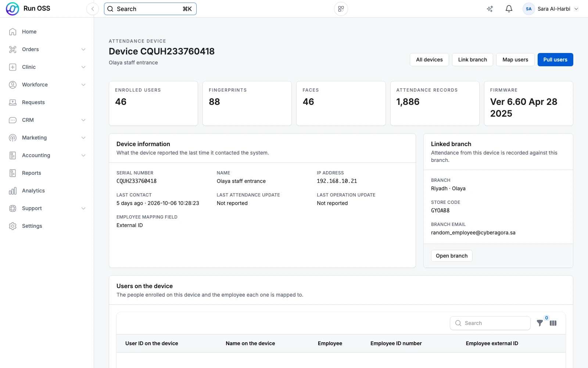Open Reports from the sidebar
Screen dimensions: 588x368
point(47,173)
